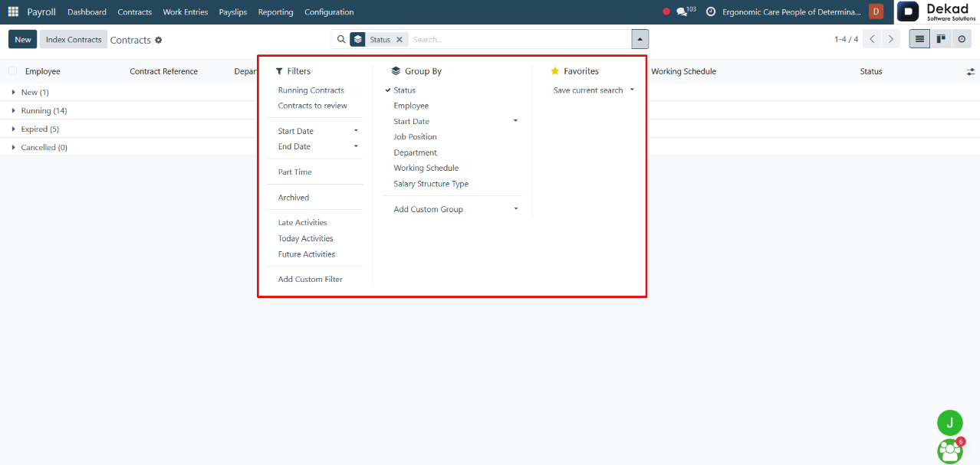980x465 pixels.
Task: Close the search options dropdown toggle
Action: coord(640,39)
